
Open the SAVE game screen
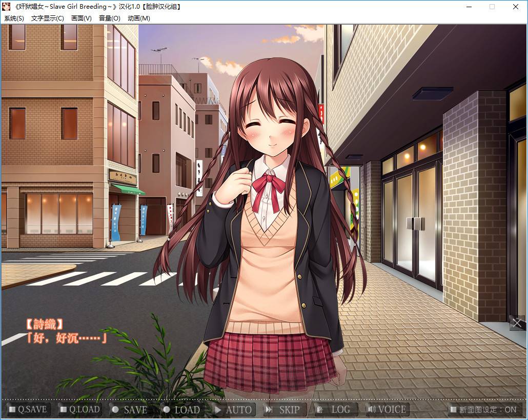[x=130, y=410]
